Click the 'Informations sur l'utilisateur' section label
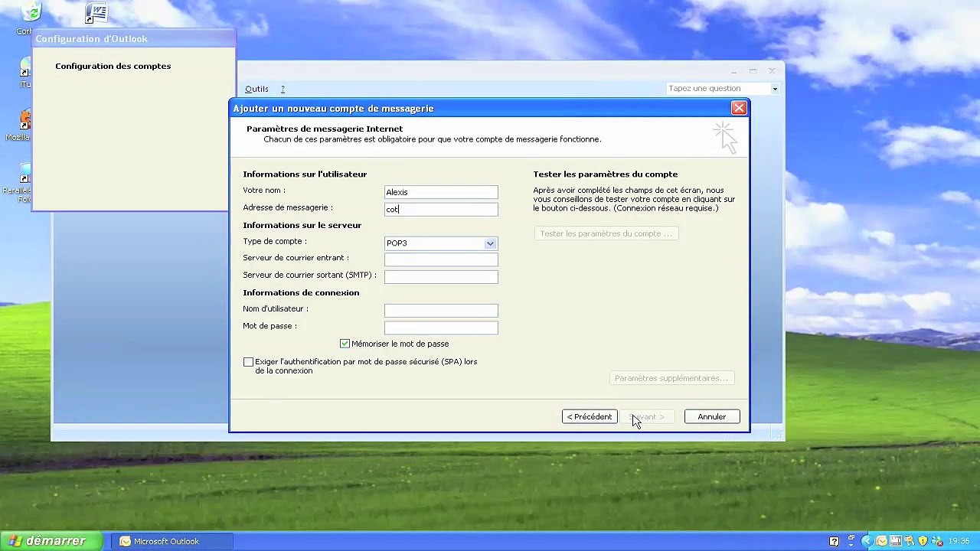 305,174
